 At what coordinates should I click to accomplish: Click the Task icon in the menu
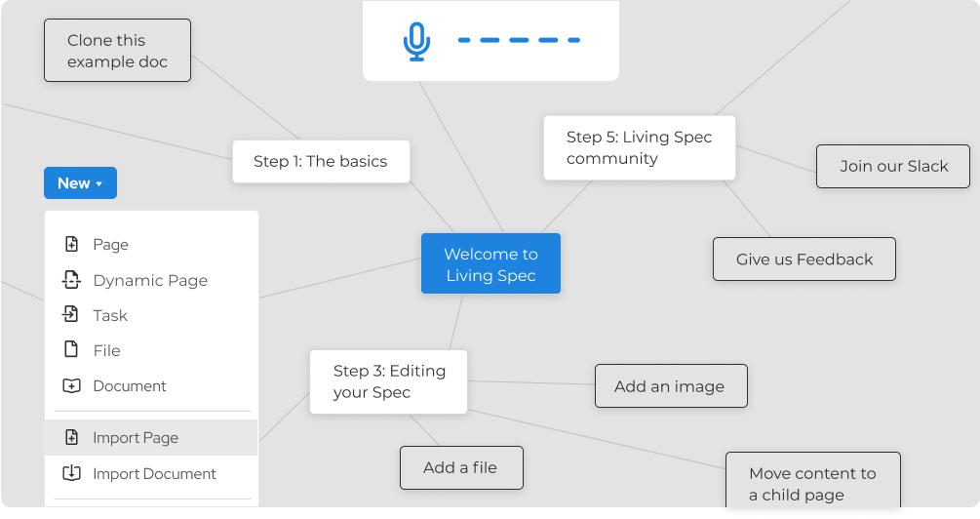pos(71,315)
